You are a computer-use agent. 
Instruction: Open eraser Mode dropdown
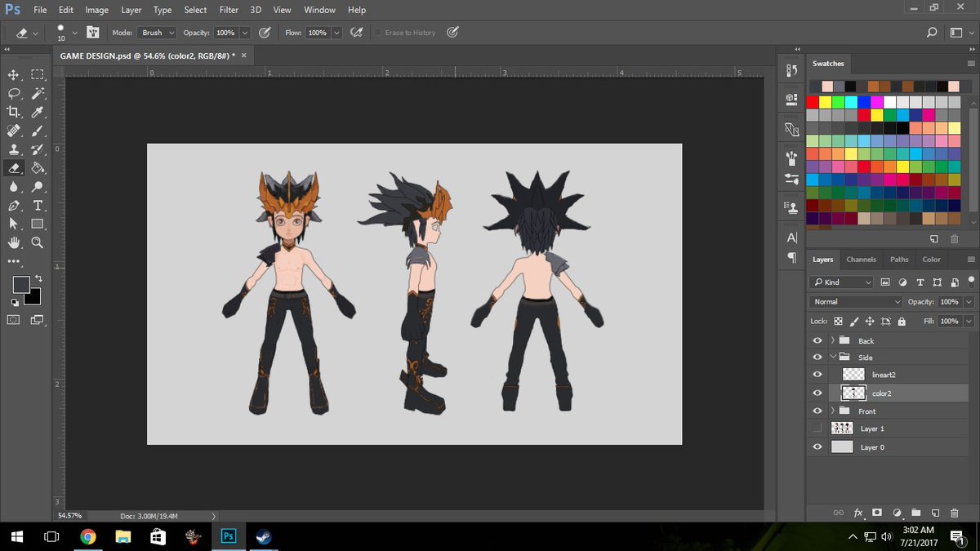158,33
